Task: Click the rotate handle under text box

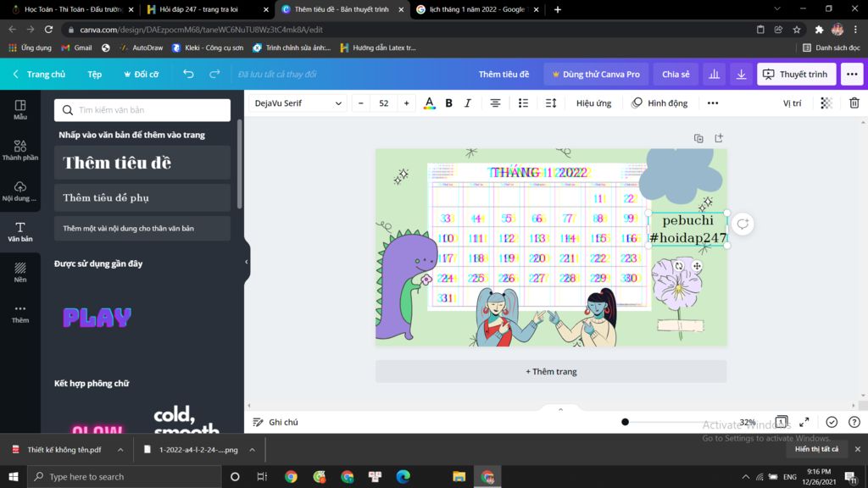Action: (x=679, y=266)
